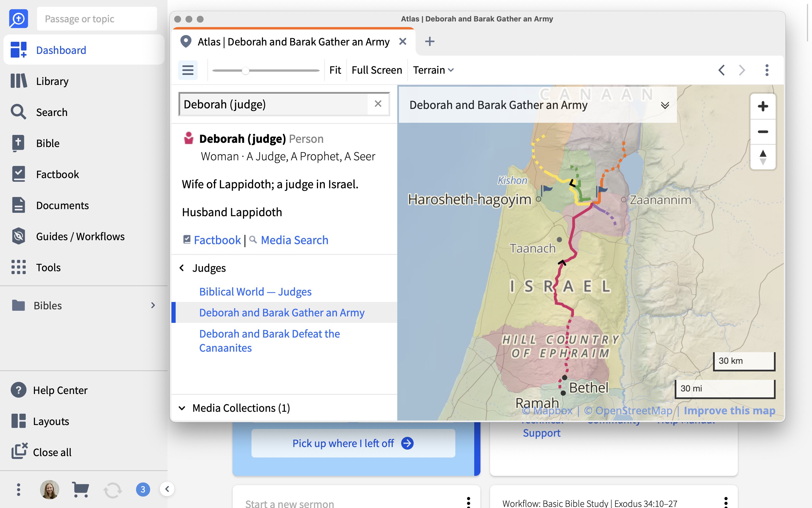Viewport: 812px width, 508px height.
Task: Add a new tab with the plus button
Action: (x=429, y=41)
